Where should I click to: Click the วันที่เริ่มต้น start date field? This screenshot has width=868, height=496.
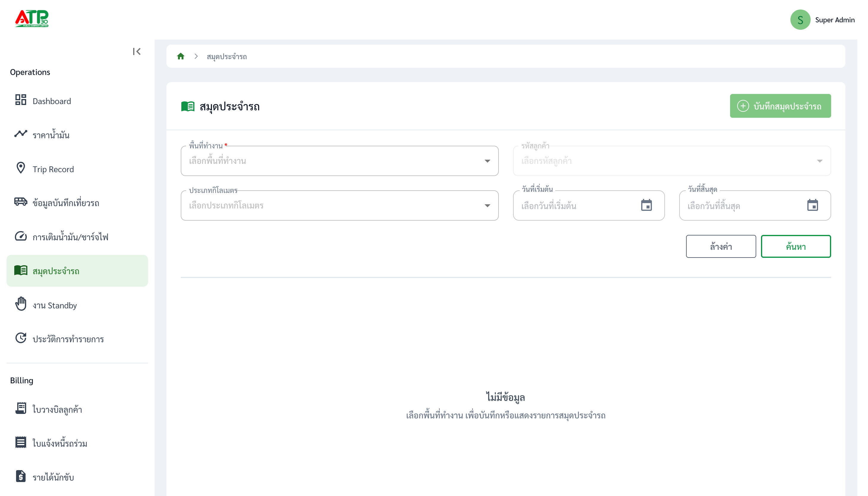(x=589, y=206)
